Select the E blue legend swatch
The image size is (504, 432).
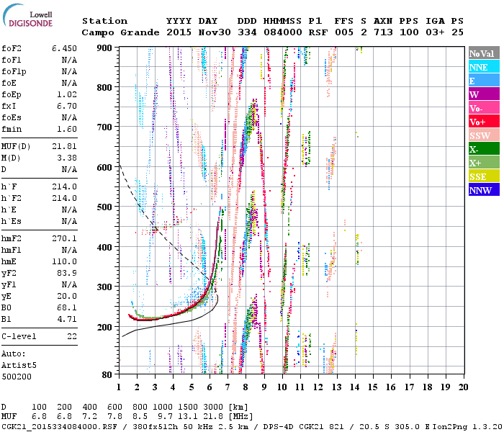pyautogui.click(x=484, y=81)
